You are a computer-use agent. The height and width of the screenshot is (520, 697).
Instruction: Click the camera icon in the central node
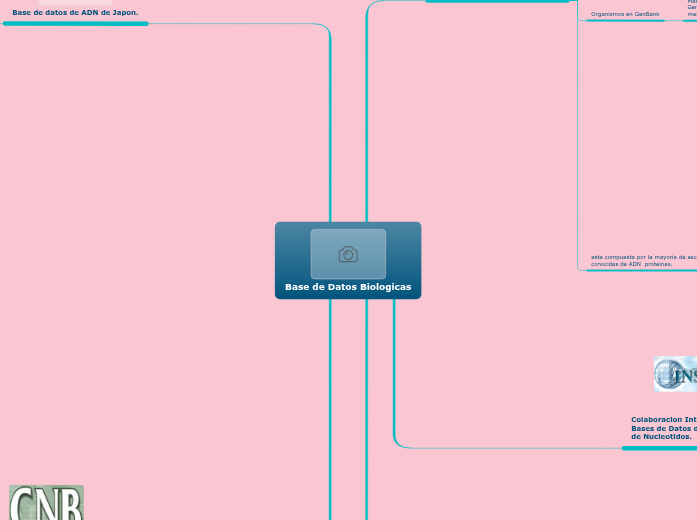point(348,254)
